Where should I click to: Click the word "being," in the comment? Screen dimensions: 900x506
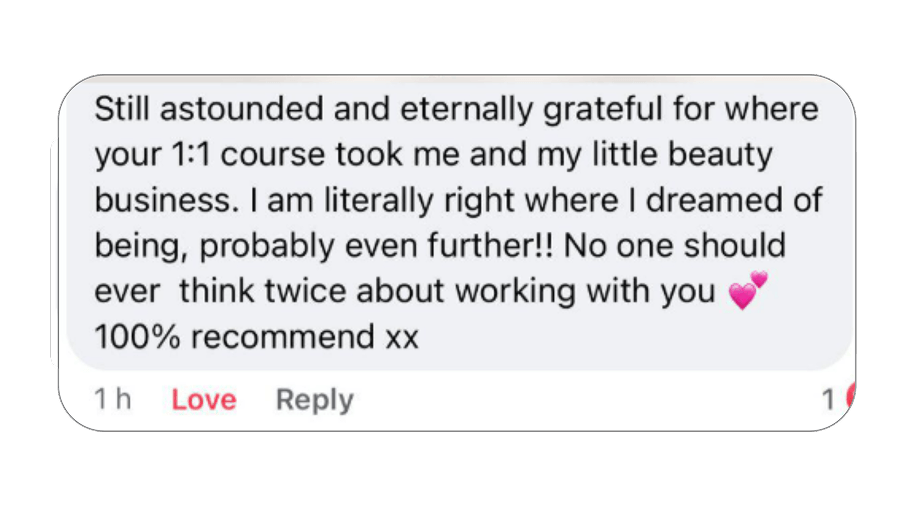point(138,246)
